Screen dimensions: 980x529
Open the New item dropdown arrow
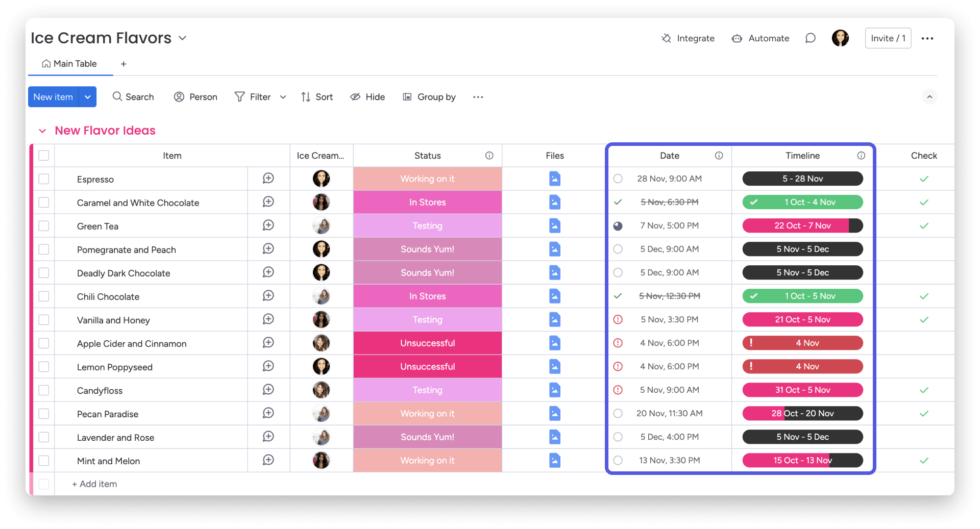pos(88,97)
